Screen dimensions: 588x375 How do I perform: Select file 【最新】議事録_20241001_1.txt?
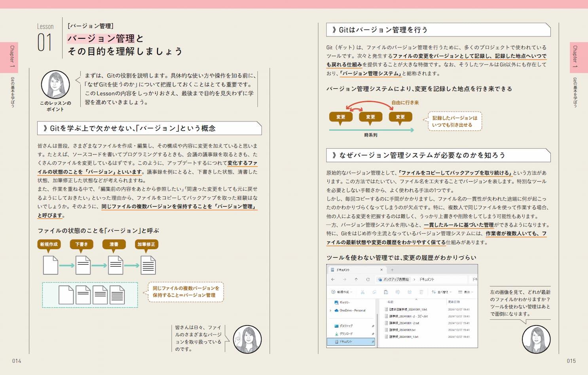pyautogui.click(x=406, y=310)
